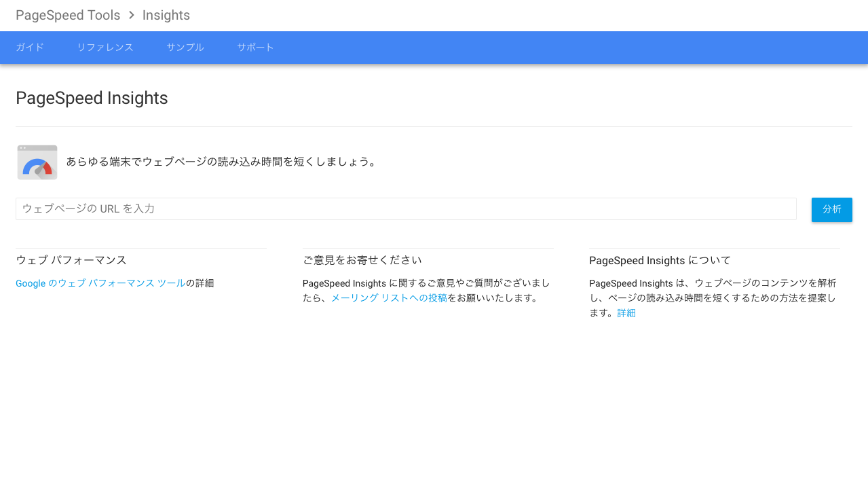
Task: Open the ガイド tab
Action: (x=30, y=48)
